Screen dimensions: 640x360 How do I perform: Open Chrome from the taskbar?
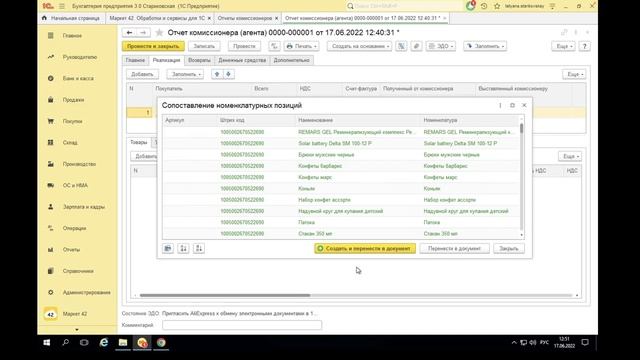pyautogui.click(x=161, y=343)
